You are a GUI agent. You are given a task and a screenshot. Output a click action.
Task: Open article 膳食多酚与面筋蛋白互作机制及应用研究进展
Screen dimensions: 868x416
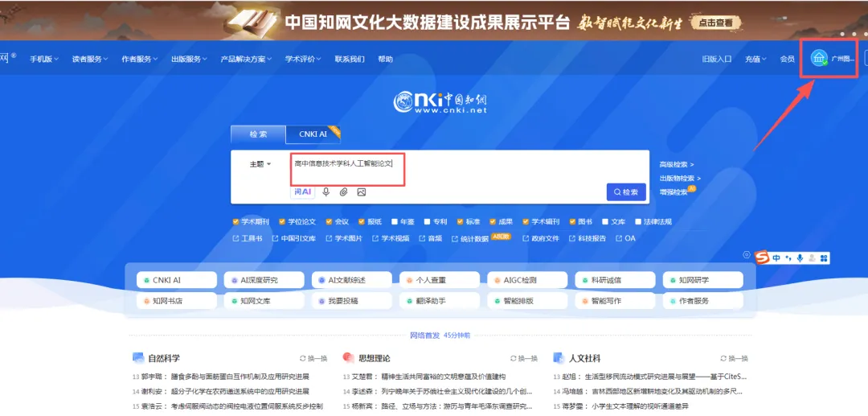240,377
